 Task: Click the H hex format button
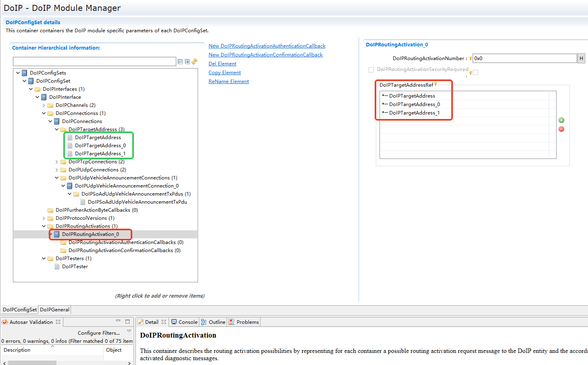(581, 58)
